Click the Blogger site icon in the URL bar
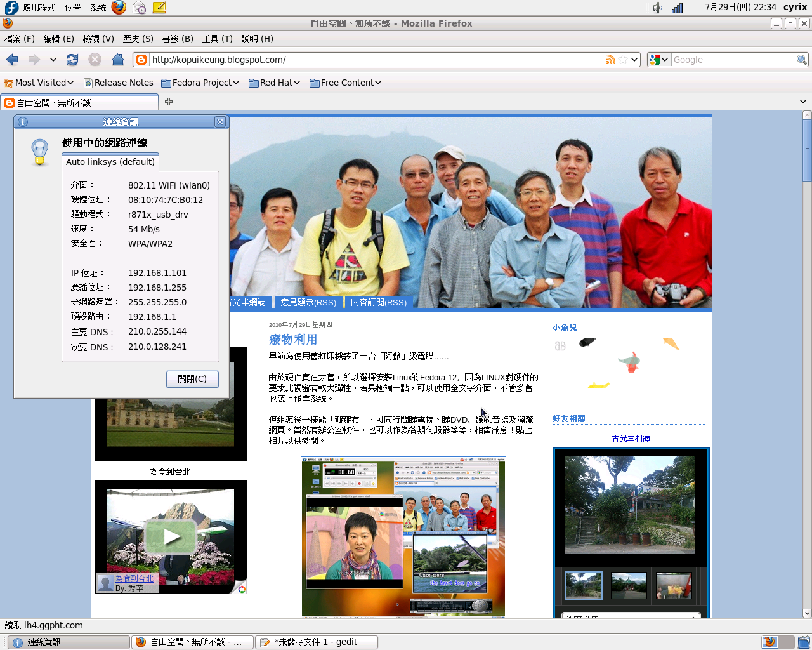Screen dimensions: 812x650 [141, 60]
